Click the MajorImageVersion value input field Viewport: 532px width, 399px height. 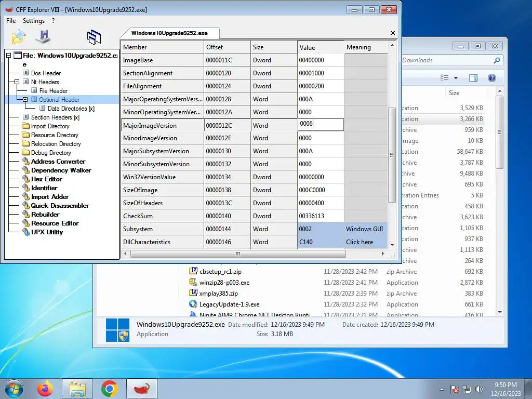click(x=321, y=125)
